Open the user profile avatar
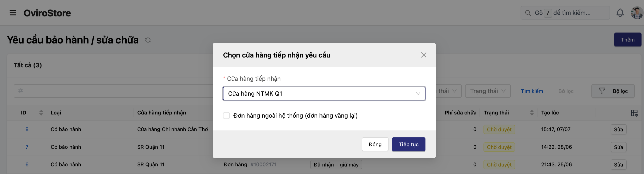The image size is (644, 174). coord(636,13)
